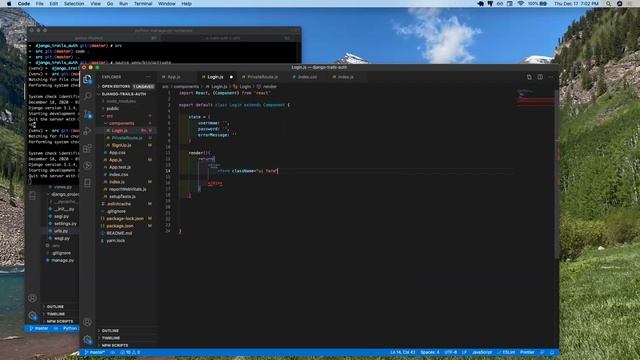Click the split editor icon

[x=540, y=77]
